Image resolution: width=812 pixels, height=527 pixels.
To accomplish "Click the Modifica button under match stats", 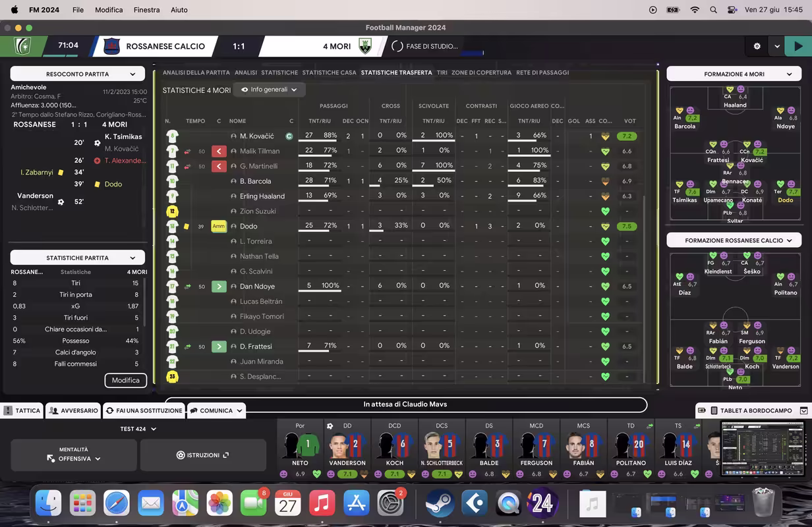I will tap(125, 380).
